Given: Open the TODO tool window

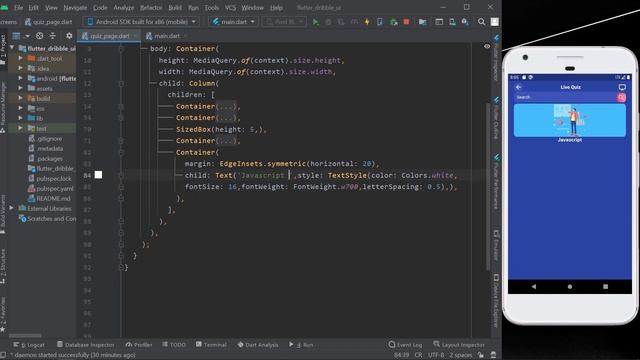Looking at the screenshot, I should tap(174, 345).
